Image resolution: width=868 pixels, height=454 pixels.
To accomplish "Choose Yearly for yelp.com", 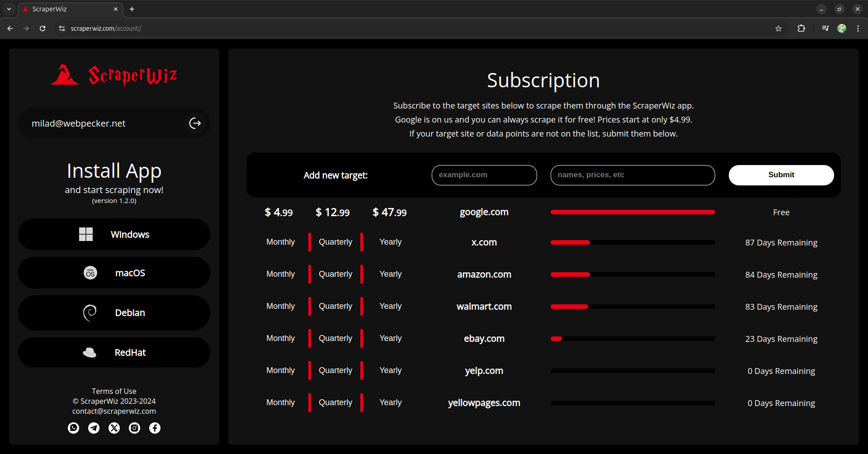I will click(391, 370).
